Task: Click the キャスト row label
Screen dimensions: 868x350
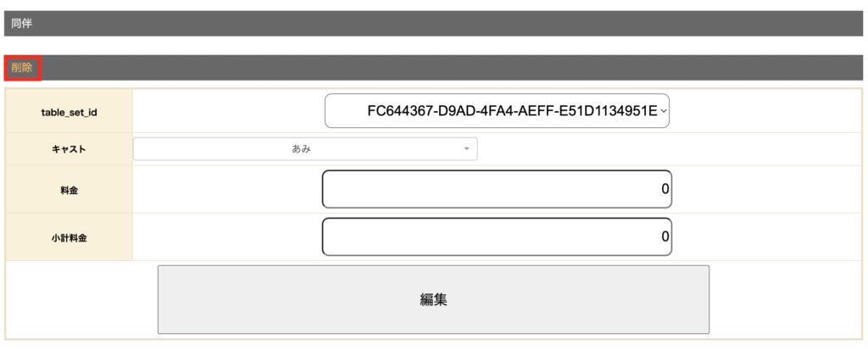Action: 69,149
